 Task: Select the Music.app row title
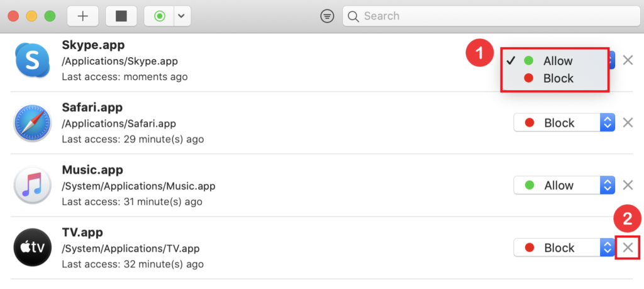pyautogui.click(x=92, y=170)
